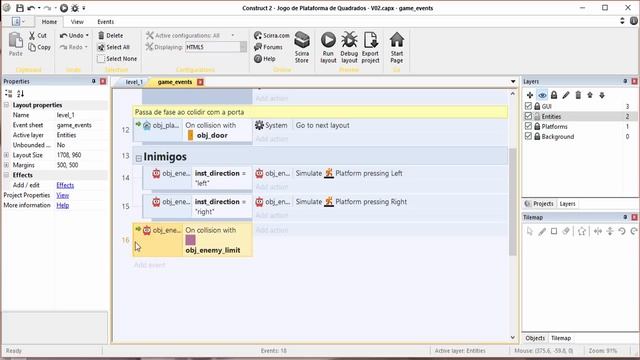Click Export project icon
640x360 pixels.
tap(371, 40)
